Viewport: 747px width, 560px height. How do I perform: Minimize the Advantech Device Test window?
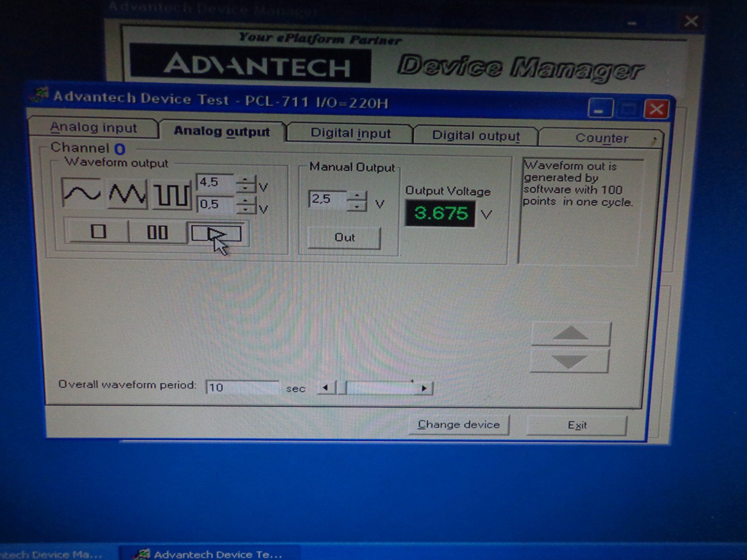point(600,109)
